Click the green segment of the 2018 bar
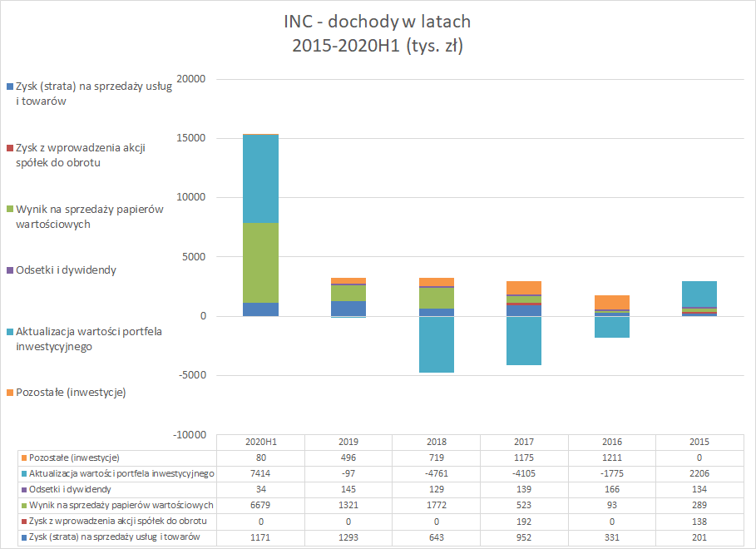The height and width of the screenshot is (549, 756). tap(437, 298)
